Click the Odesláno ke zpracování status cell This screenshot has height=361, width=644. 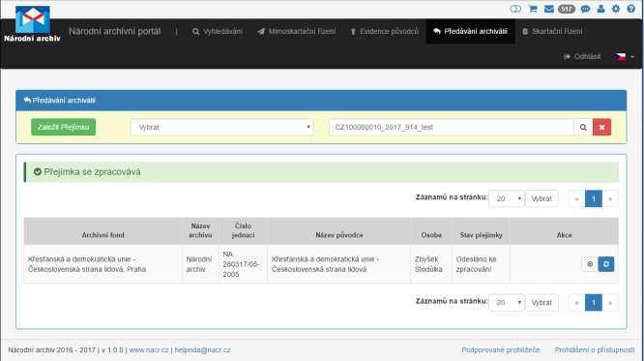(x=481, y=264)
